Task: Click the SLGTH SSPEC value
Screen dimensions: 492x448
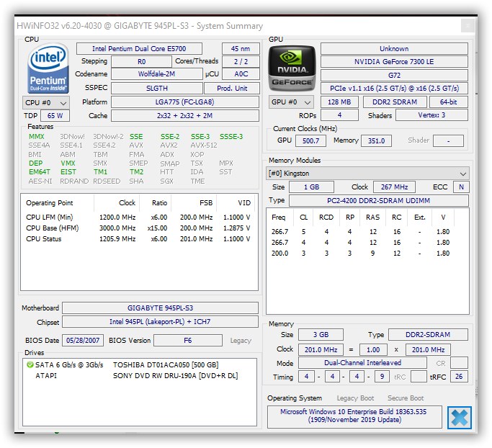Action: tap(156, 89)
